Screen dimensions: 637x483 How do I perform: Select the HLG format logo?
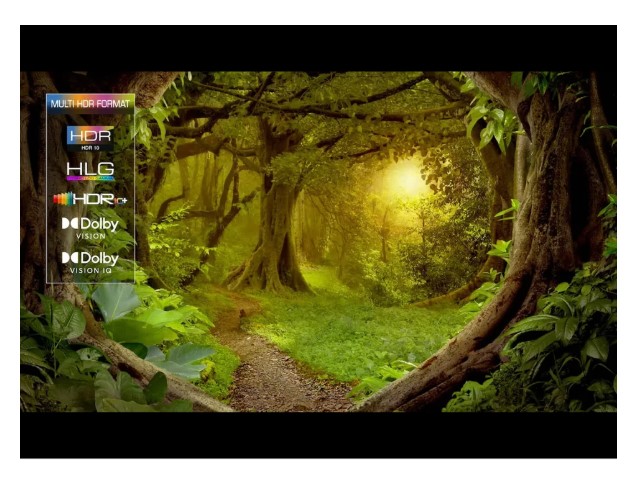[90, 167]
